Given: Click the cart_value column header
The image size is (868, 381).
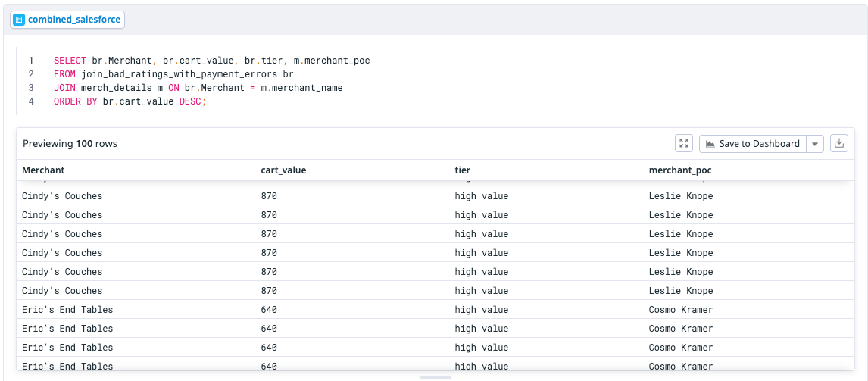Looking at the screenshot, I should 283,170.
